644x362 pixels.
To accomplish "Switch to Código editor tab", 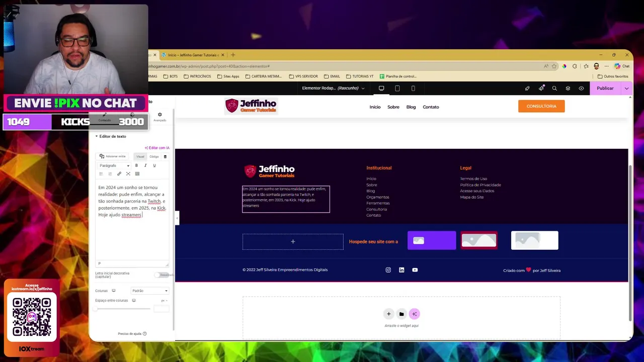I will point(154,156).
